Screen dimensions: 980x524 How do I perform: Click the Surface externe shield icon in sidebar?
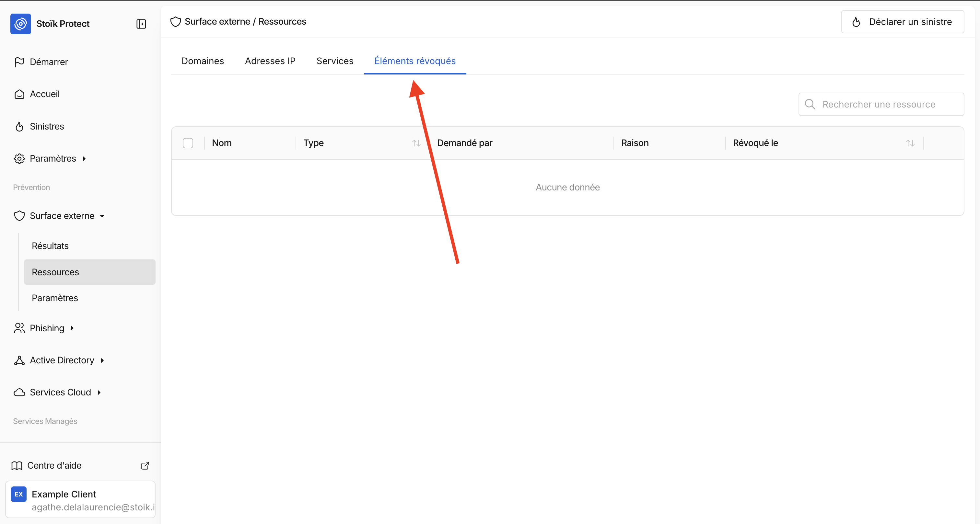coord(19,216)
